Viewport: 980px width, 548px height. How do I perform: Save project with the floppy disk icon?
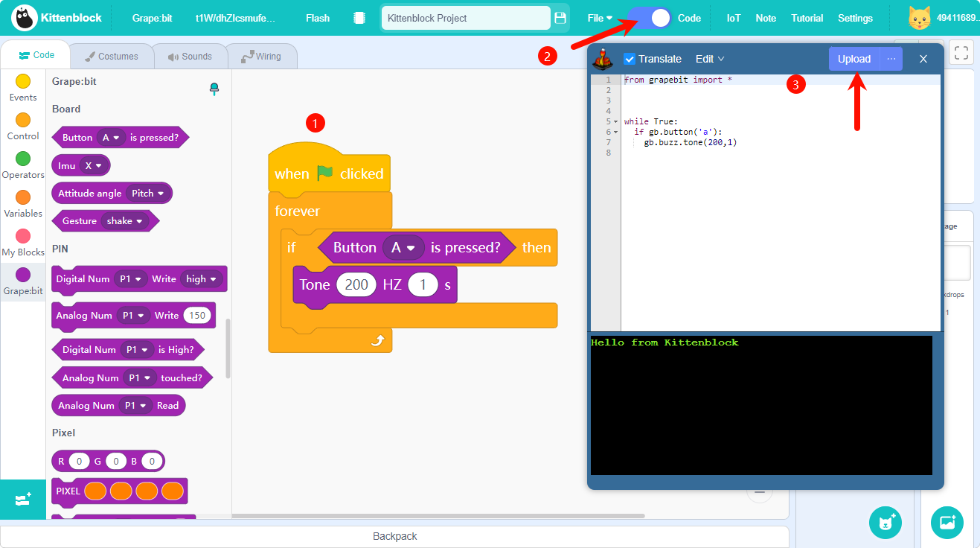point(560,18)
